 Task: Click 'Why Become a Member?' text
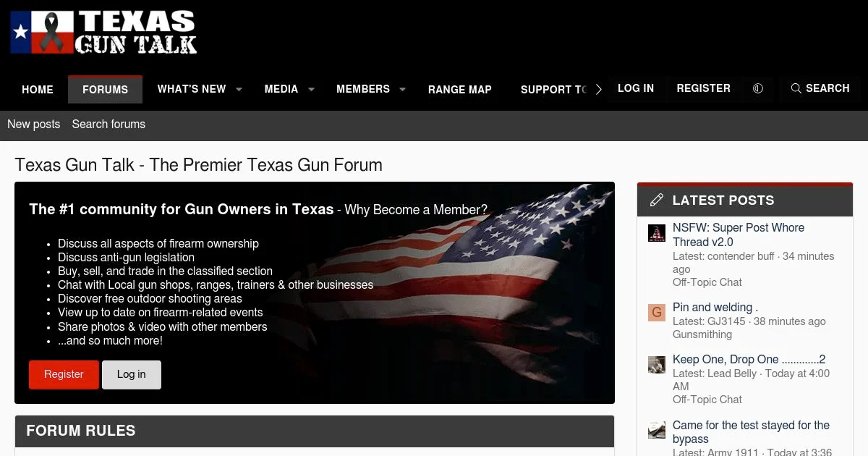(416, 210)
